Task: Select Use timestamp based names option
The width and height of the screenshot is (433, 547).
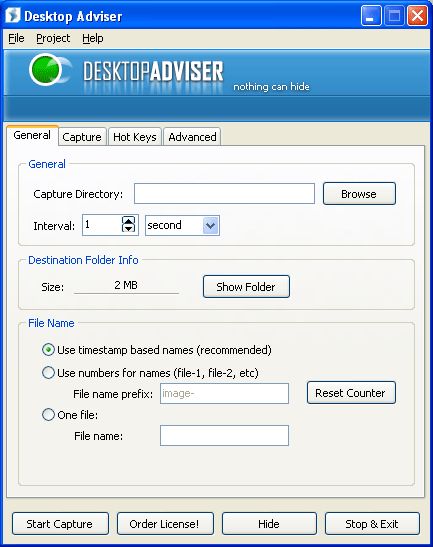Action: coord(48,350)
